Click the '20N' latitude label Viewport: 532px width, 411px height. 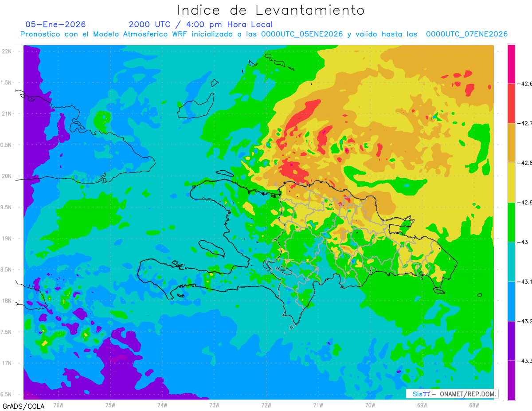tap(7, 176)
